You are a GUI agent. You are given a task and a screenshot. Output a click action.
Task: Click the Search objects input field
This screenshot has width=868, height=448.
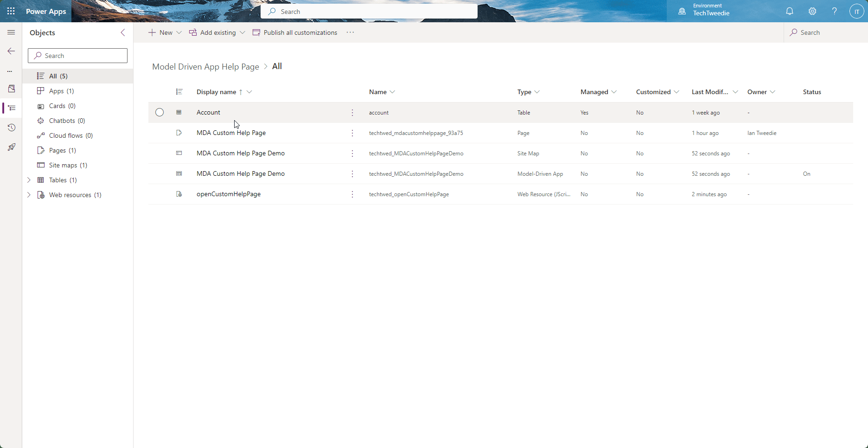tap(77, 55)
